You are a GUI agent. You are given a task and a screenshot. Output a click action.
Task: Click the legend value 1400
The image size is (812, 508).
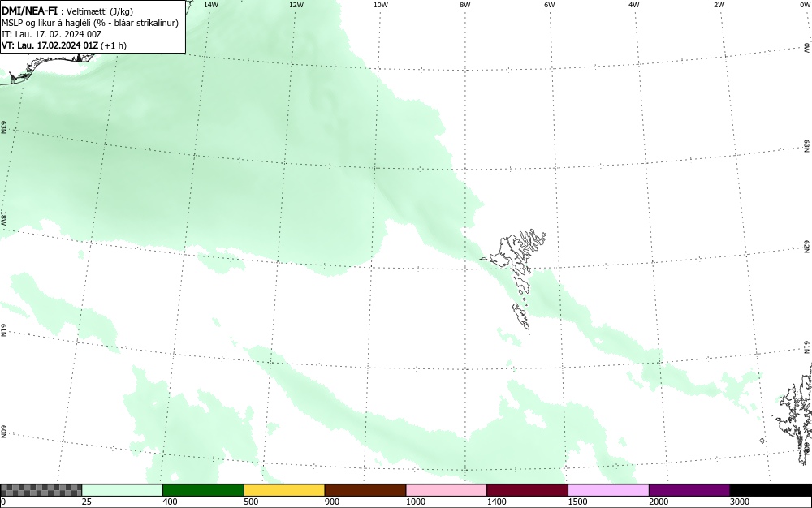click(x=496, y=502)
